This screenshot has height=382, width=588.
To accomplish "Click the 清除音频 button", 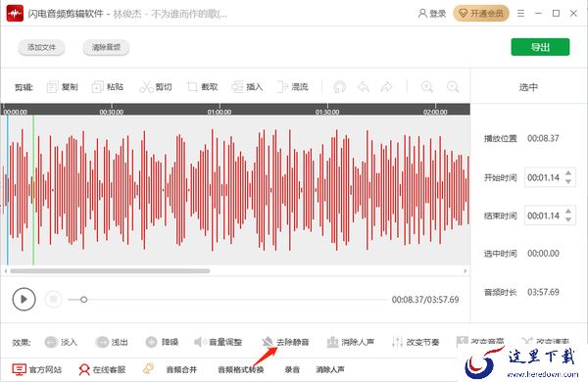I will pyautogui.click(x=106, y=48).
